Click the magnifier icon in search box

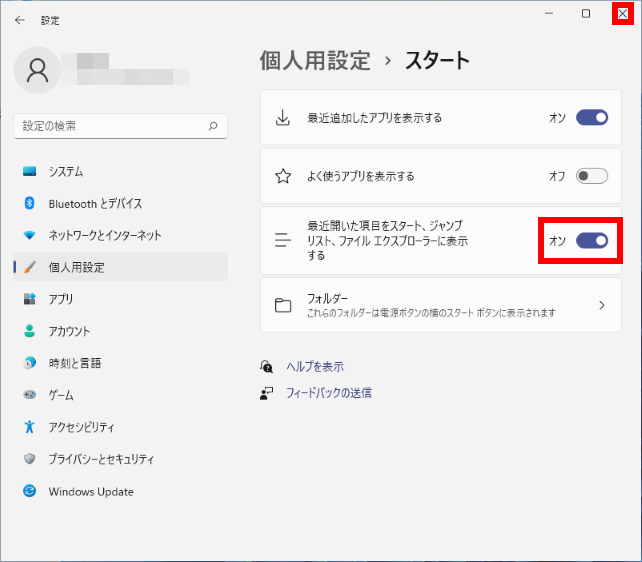213,126
